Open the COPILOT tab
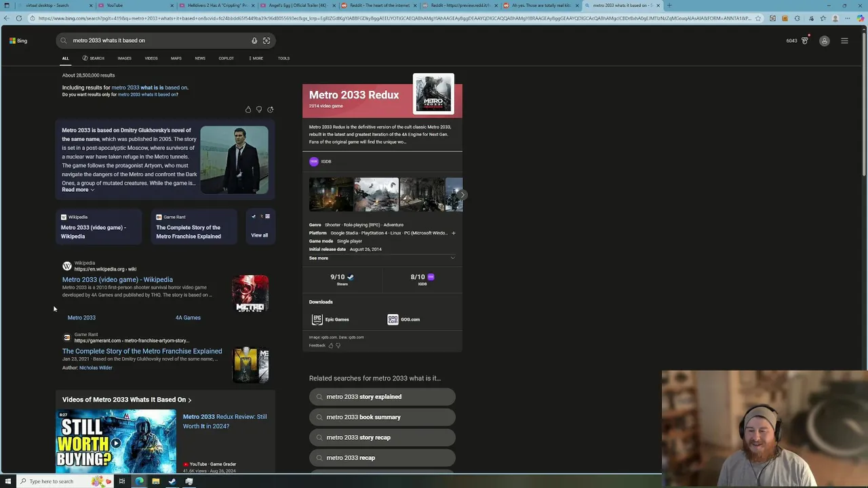This screenshot has height=488, width=868. tap(226, 58)
